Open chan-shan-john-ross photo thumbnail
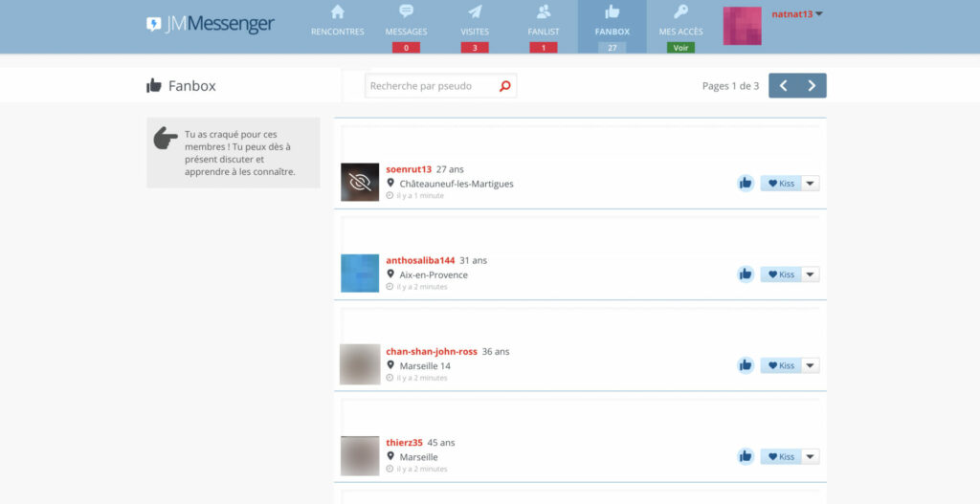 [x=360, y=364]
